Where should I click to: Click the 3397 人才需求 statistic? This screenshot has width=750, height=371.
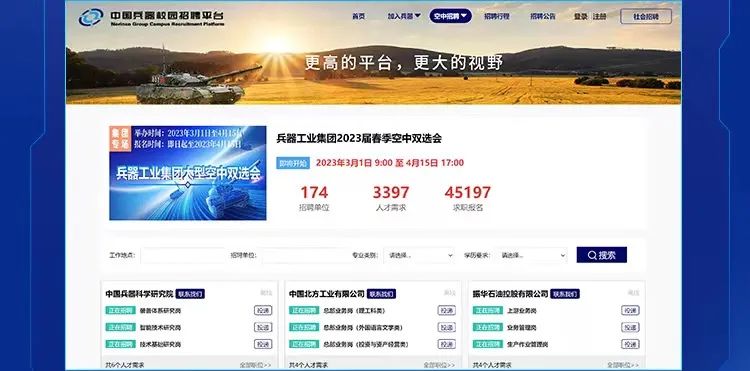click(391, 198)
